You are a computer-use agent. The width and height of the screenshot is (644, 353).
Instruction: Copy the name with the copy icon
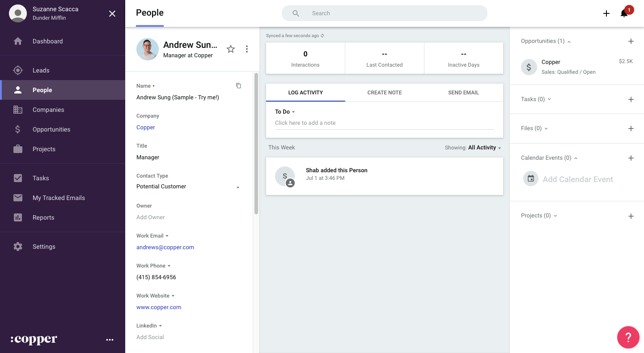click(x=238, y=85)
